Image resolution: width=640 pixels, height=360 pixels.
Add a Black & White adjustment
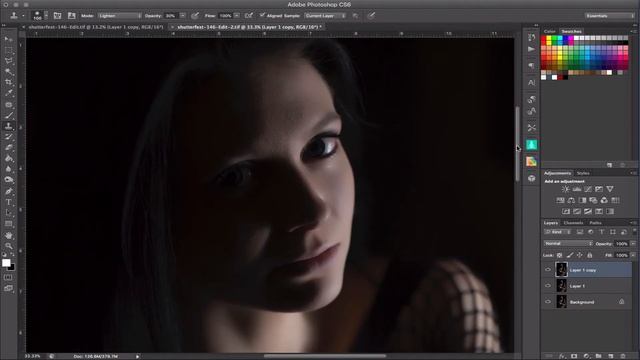582,200
